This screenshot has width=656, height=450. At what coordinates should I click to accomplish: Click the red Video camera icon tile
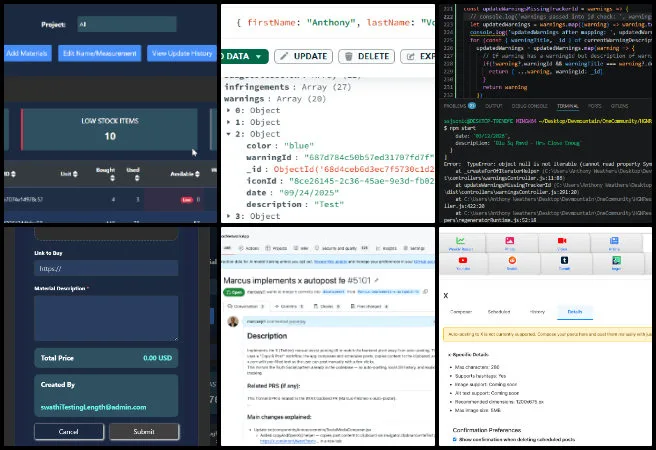point(562,240)
